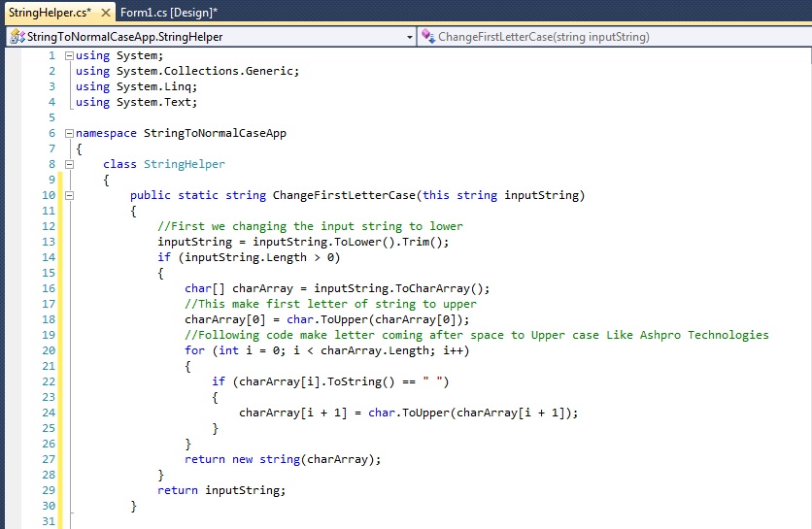This screenshot has width=812, height=529.
Task: Click the 'using System.Text;' line
Action: click(x=136, y=102)
